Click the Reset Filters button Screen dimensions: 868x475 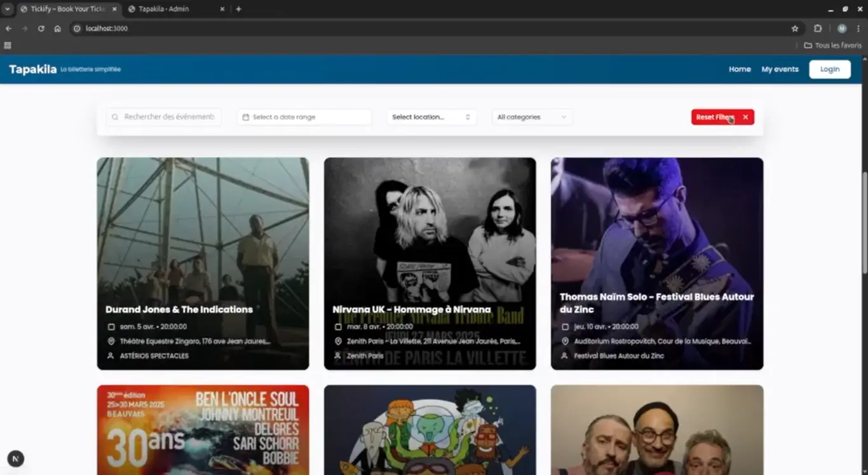pos(722,117)
